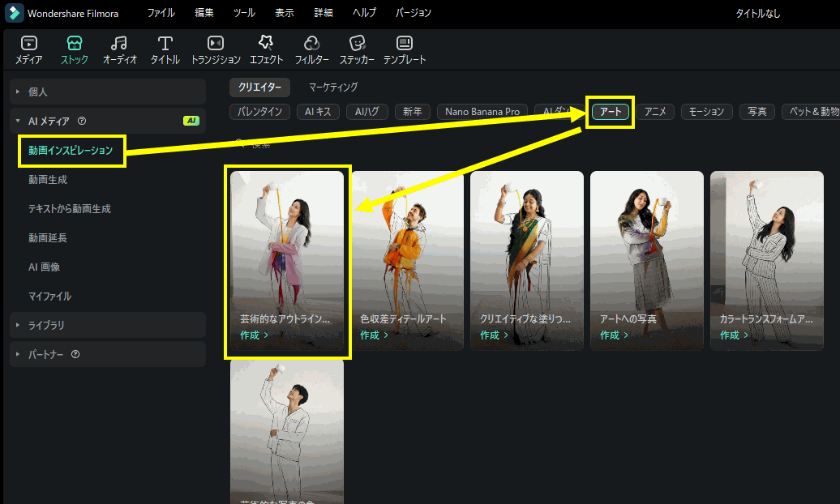Viewport: 840px width, 504px height.
Task: Click help icon next to パートナー
Action: point(75,354)
